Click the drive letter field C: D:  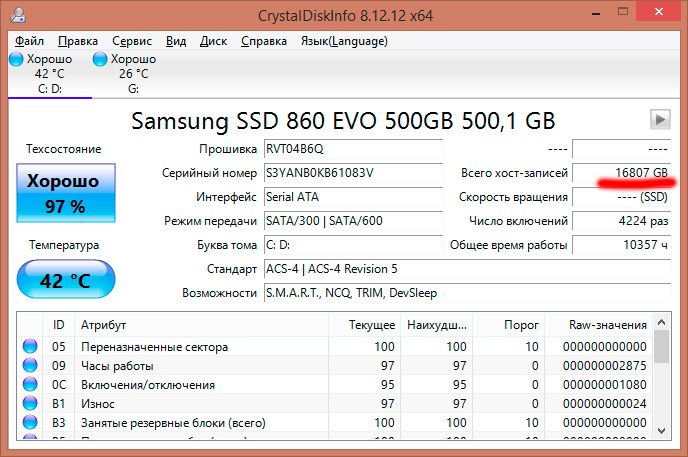pyautogui.click(x=353, y=245)
